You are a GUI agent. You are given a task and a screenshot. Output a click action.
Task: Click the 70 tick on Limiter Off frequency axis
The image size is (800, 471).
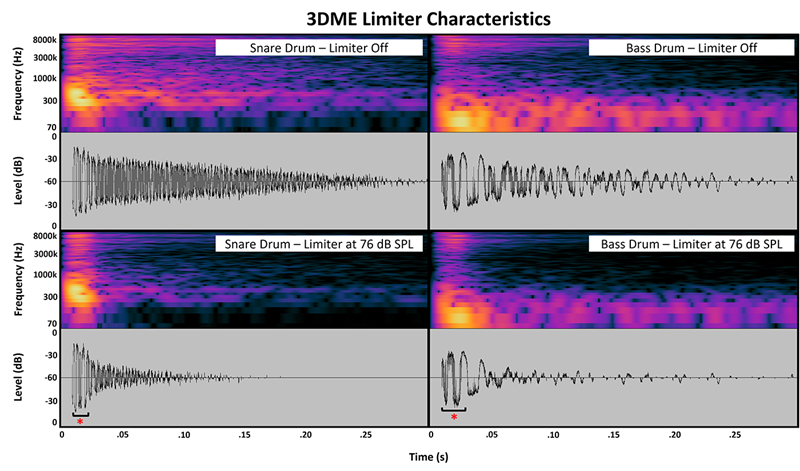[x=52, y=128]
